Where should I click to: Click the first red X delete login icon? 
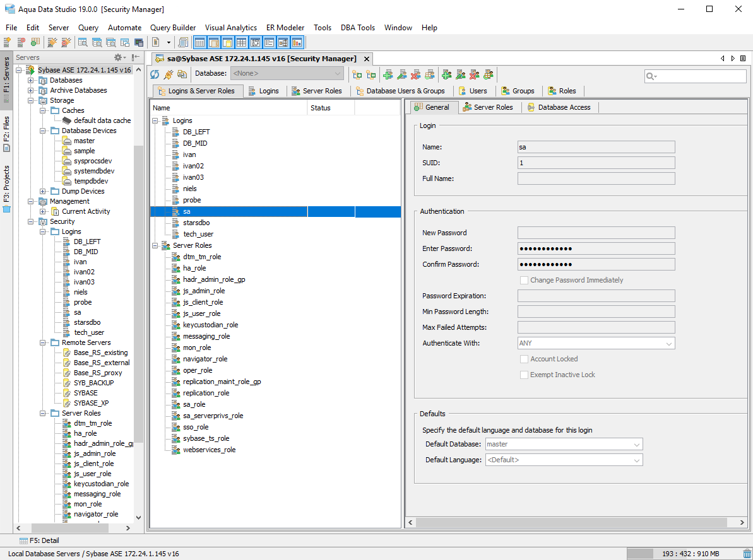[416, 74]
